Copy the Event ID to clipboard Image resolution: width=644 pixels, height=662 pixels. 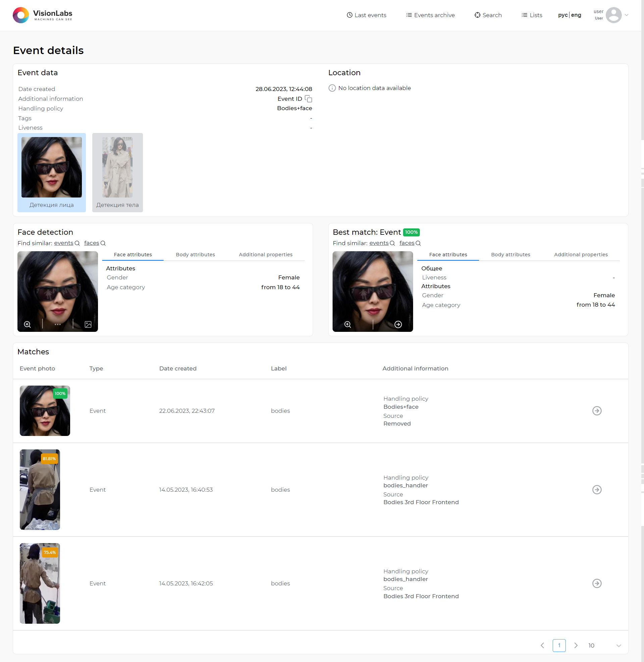click(308, 99)
